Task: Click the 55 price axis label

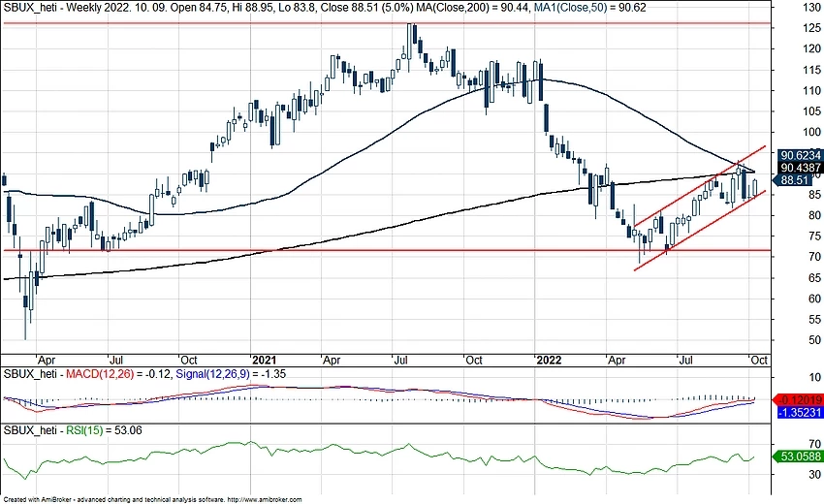Action: (814, 320)
